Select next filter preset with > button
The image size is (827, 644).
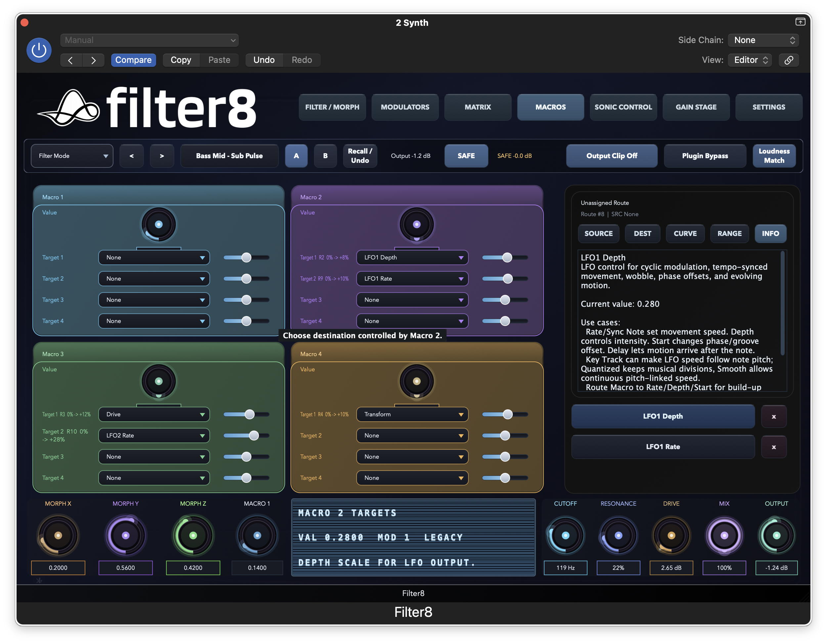[162, 156]
